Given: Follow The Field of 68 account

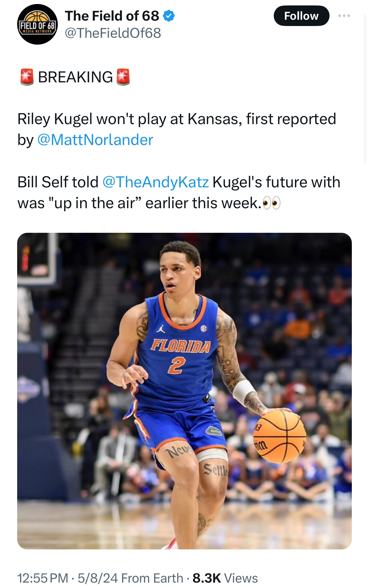Looking at the screenshot, I should pos(301,16).
